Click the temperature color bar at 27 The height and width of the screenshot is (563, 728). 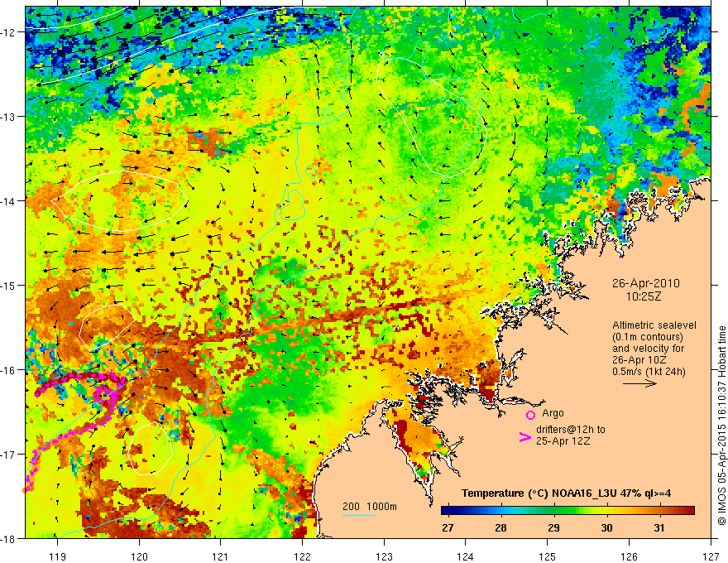[448, 511]
